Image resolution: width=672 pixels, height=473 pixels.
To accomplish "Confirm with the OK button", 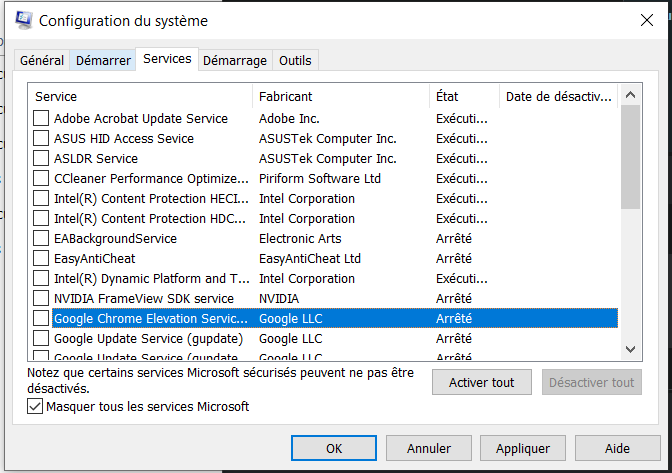I will (334, 448).
